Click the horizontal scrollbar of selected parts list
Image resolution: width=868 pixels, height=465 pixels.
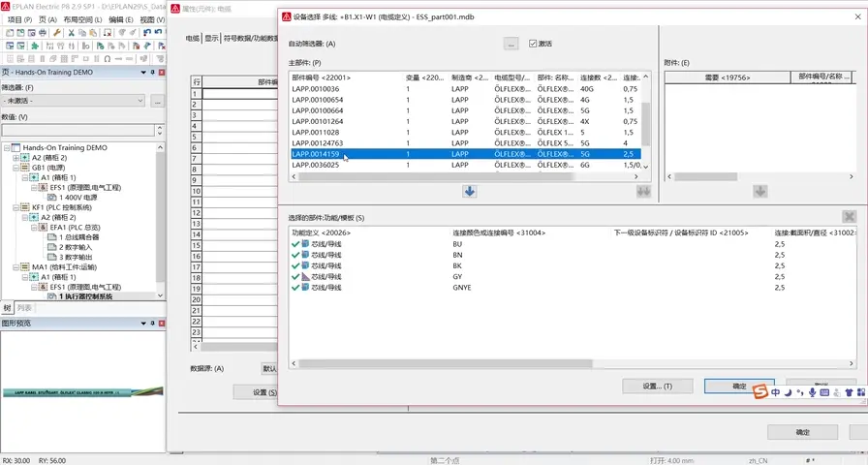[446, 363]
